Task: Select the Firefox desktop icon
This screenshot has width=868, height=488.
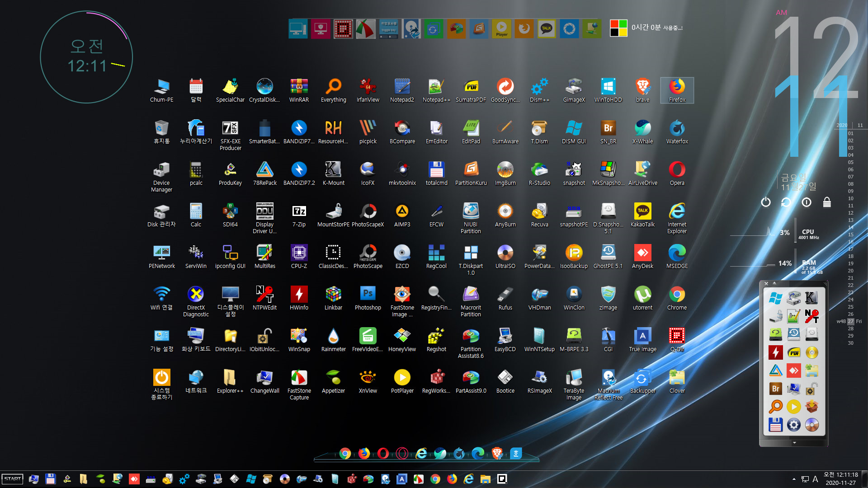Action: [x=677, y=90]
